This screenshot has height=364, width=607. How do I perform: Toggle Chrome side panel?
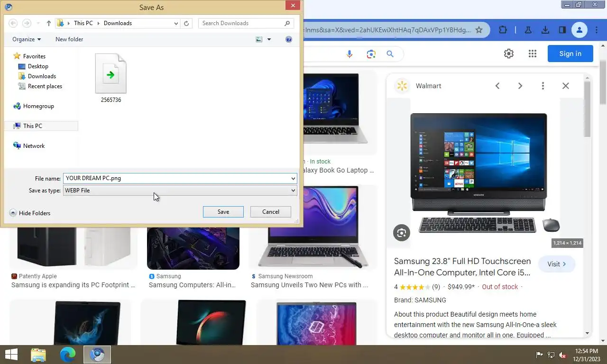click(562, 30)
